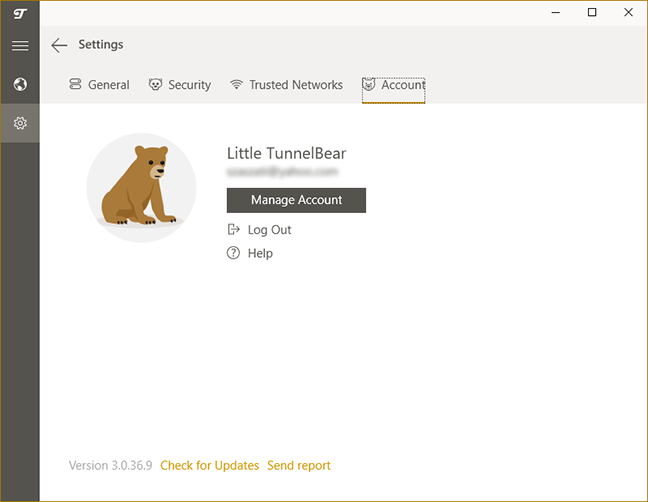The image size is (648, 502).
Task: Click the Little TunnelBear plan name
Action: [286, 153]
